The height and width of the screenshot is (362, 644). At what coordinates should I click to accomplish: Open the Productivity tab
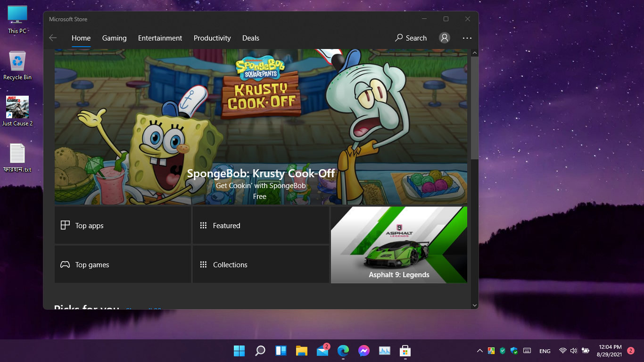tap(212, 38)
